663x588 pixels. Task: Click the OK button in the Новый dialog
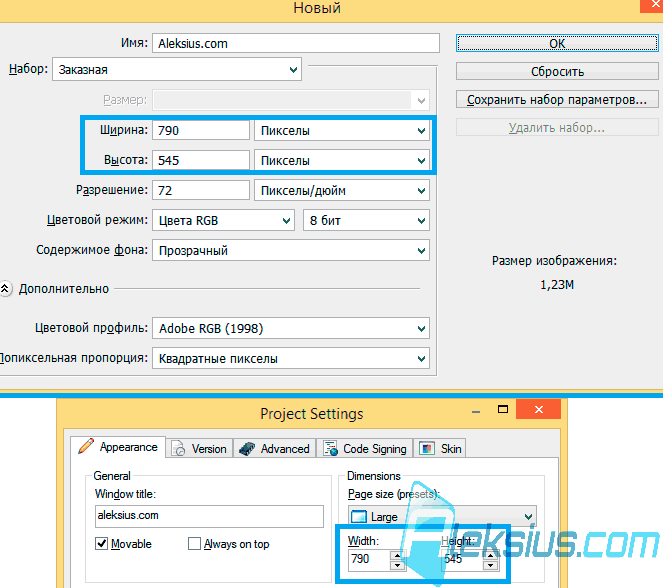[557, 43]
